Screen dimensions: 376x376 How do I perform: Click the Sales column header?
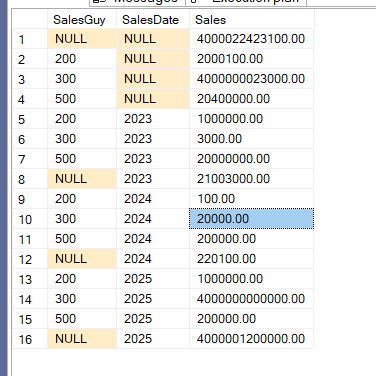click(x=252, y=20)
